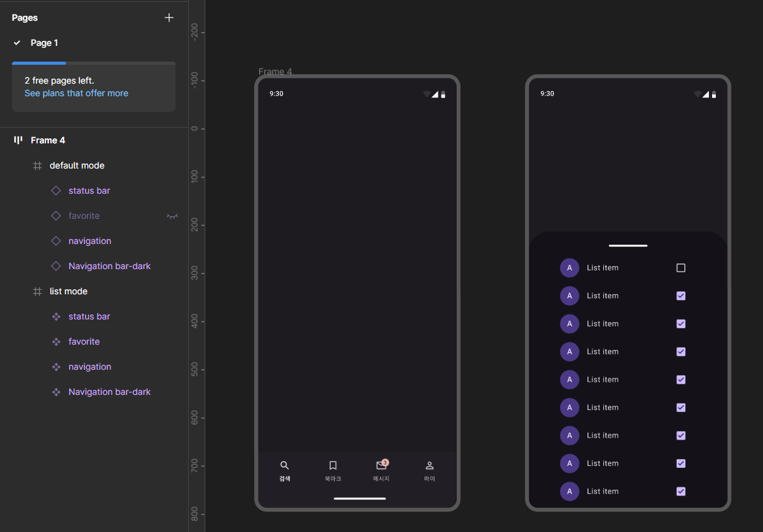Click the search icon in navigation bar
This screenshot has width=763, height=532.
284,465
